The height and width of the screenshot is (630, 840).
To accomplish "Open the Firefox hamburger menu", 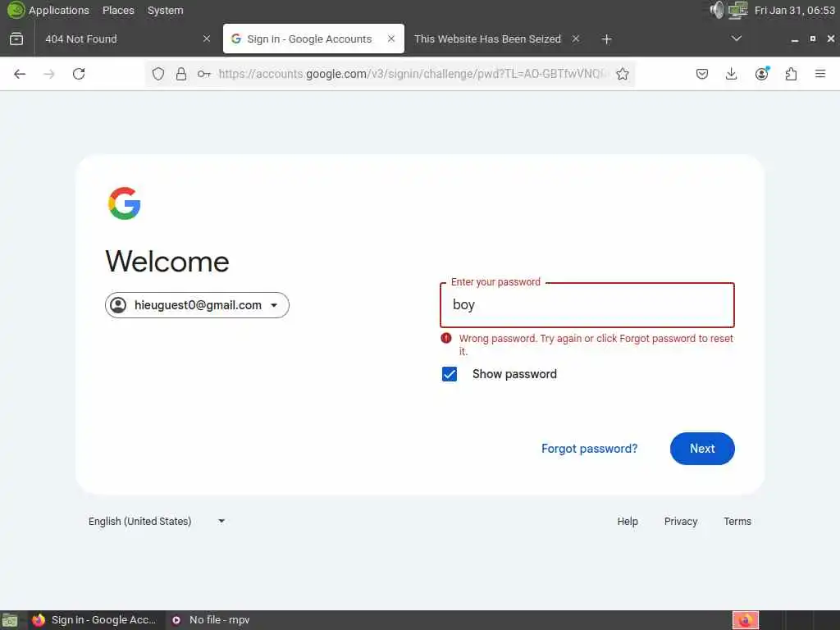I will [820, 74].
